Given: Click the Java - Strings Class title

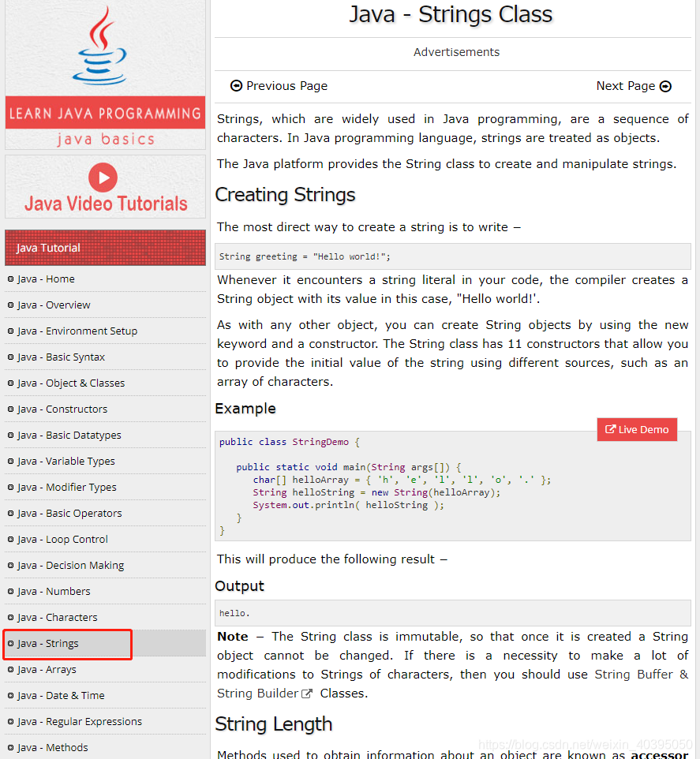Looking at the screenshot, I should [x=451, y=14].
